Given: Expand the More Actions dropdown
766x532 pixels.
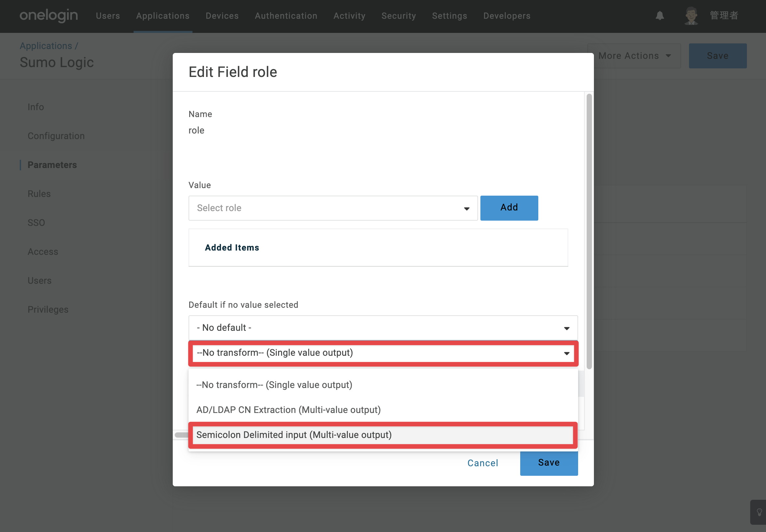Looking at the screenshot, I should pos(634,56).
